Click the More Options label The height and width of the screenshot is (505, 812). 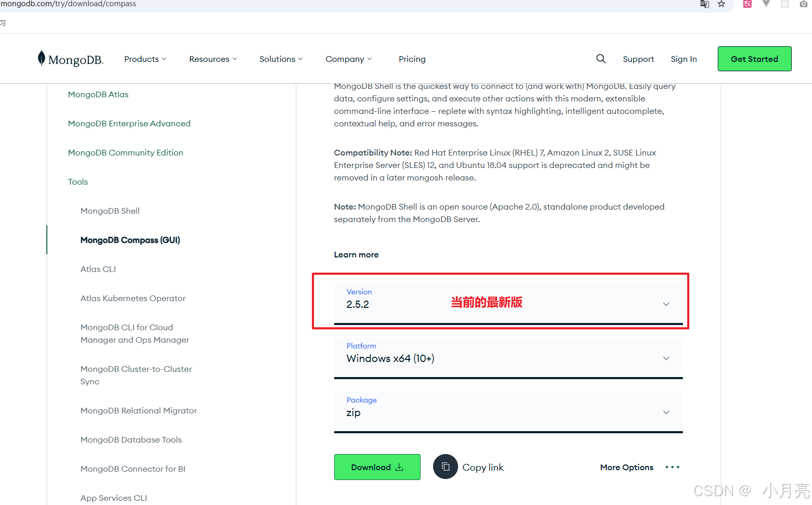pyautogui.click(x=627, y=467)
